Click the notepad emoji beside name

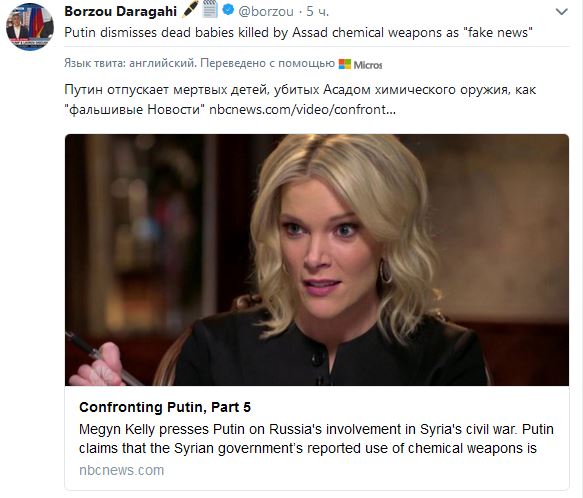coord(210,10)
